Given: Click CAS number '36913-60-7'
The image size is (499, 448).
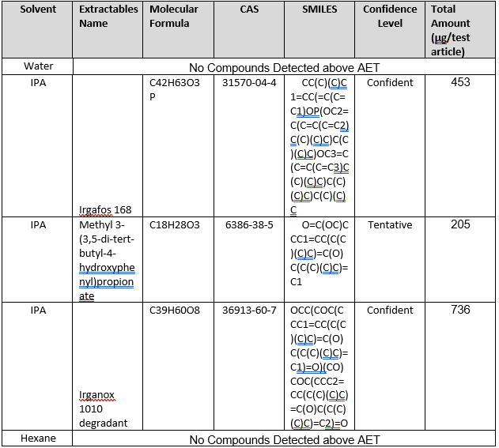Looking at the screenshot, I should 249,310.
